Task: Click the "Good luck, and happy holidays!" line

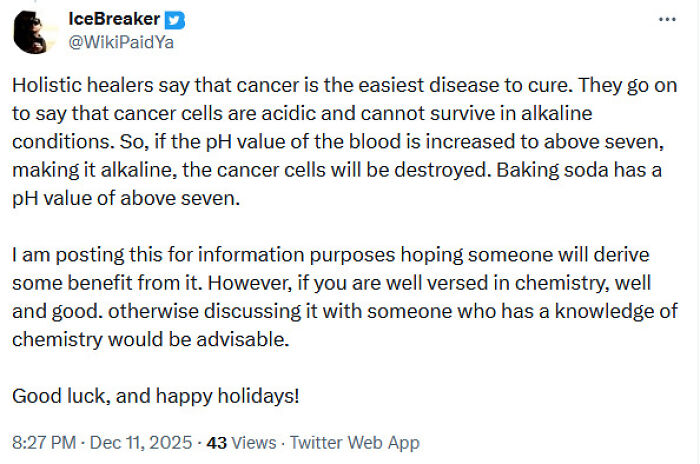Action: click(x=155, y=394)
